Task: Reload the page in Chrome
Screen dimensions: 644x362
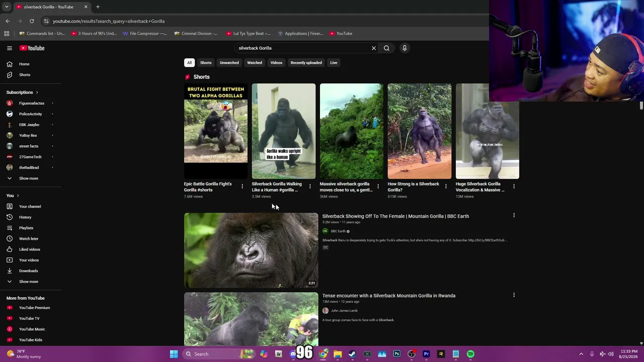Action: pos(32,21)
